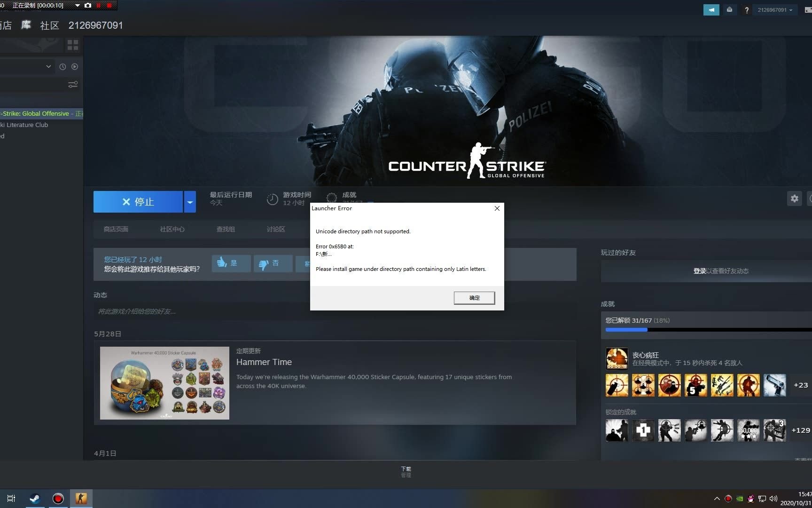Open QQ penguin icon in system tray
Image resolution: width=812 pixels, height=508 pixels.
click(752, 499)
